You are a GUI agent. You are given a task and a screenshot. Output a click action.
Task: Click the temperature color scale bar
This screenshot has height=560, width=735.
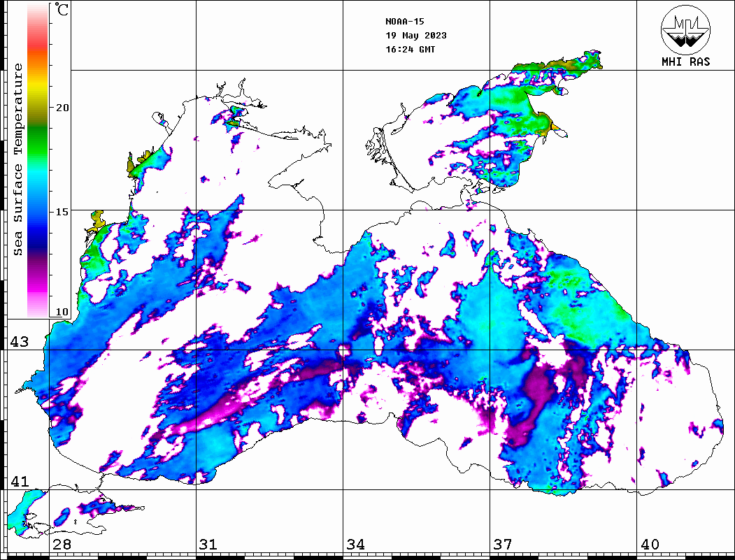tap(38, 161)
